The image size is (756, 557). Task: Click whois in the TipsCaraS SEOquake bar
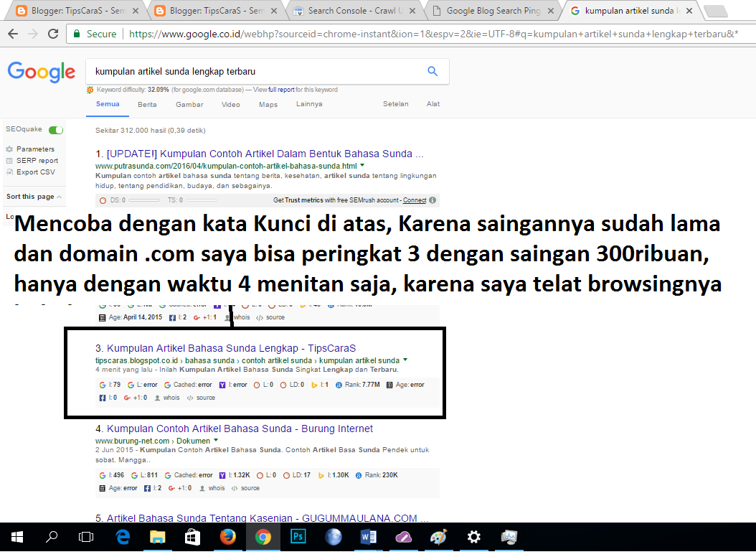coord(167,398)
